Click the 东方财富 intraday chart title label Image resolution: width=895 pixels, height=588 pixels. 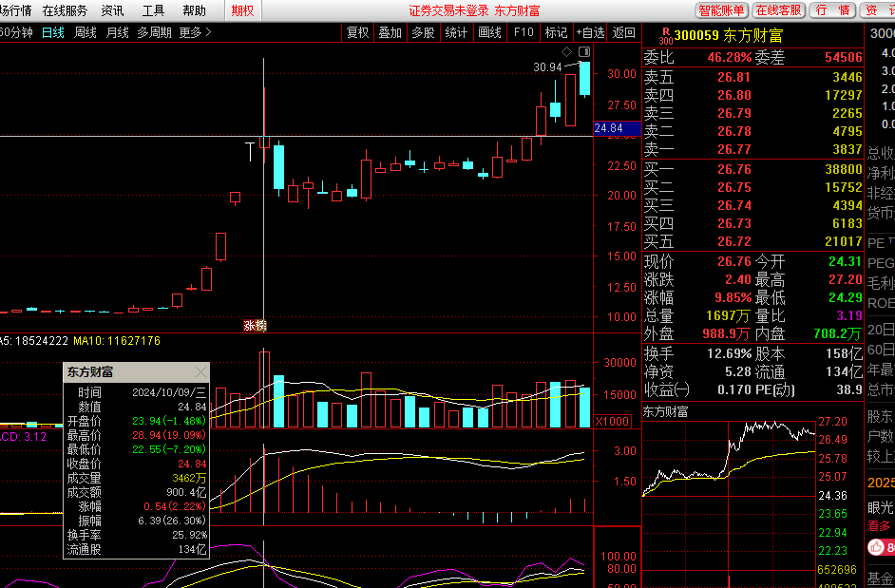pyautogui.click(x=665, y=411)
